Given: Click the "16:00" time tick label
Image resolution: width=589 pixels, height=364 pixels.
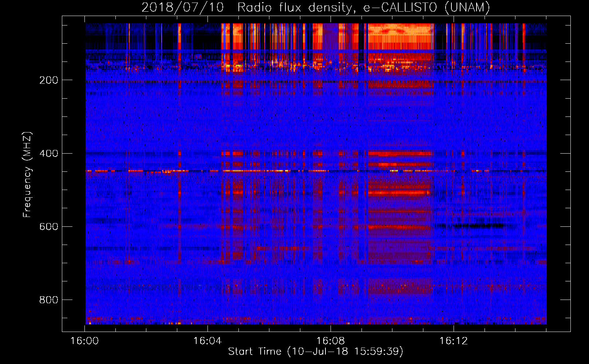Looking at the screenshot, I should point(84,341).
